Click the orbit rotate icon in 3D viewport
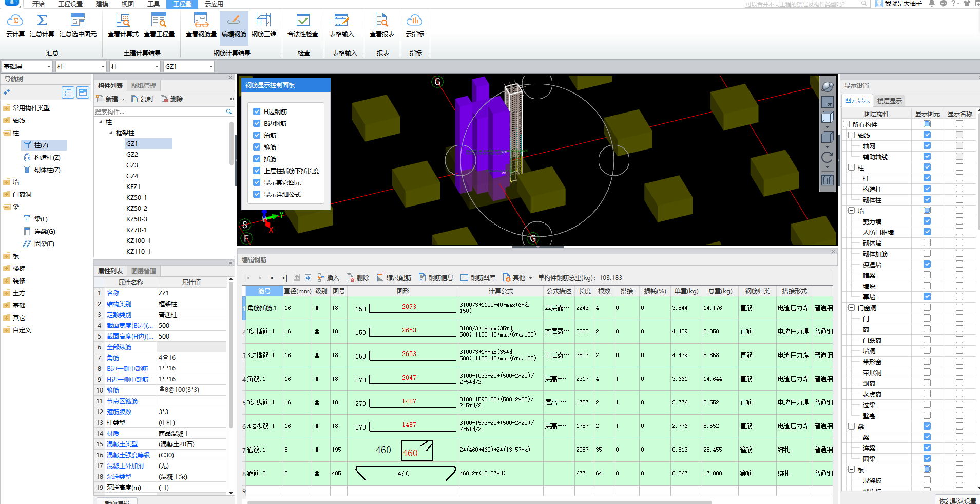 coord(828,87)
